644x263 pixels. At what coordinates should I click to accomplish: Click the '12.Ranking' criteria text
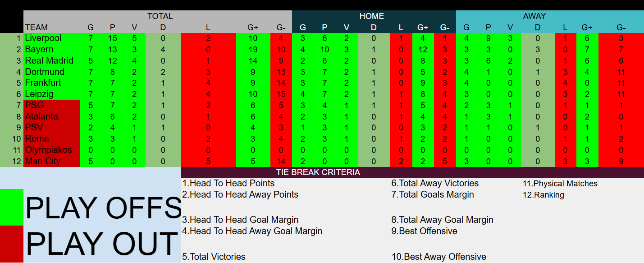(x=544, y=195)
